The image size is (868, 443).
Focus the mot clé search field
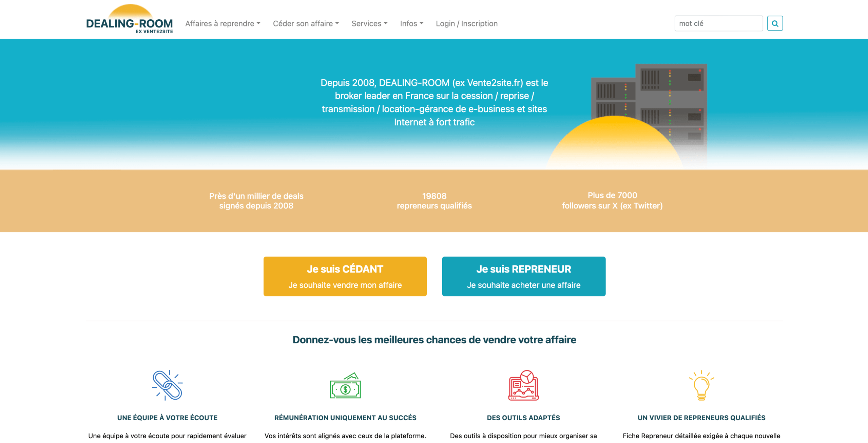coord(718,23)
